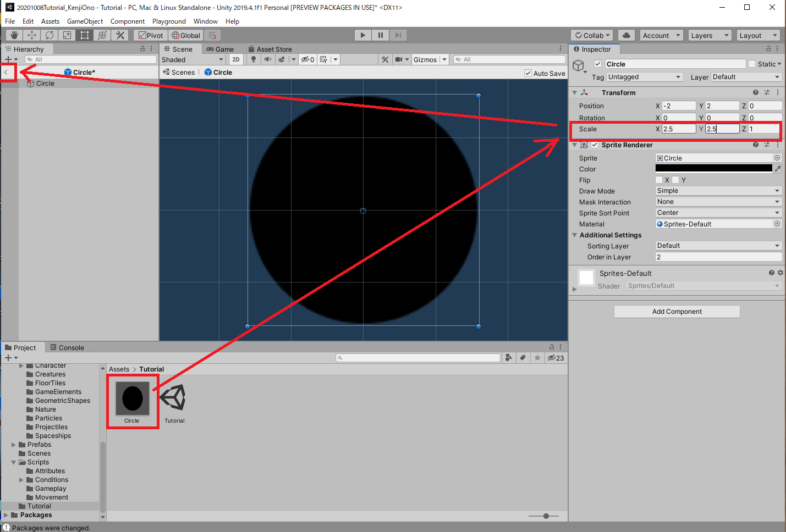Open Material object picker

coord(777,224)
